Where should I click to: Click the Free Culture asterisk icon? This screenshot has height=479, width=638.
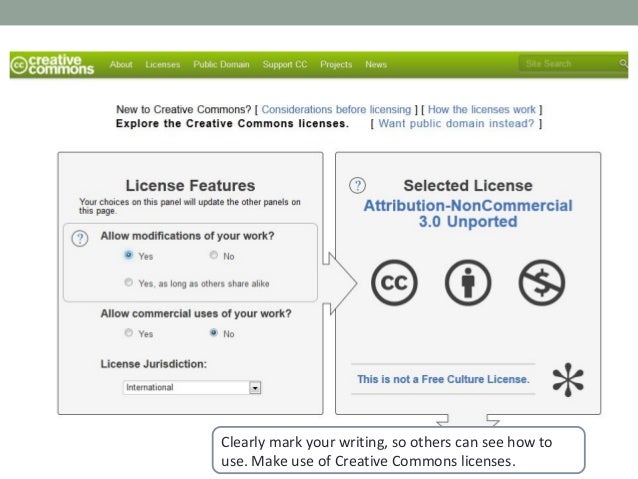click(568, 380)
